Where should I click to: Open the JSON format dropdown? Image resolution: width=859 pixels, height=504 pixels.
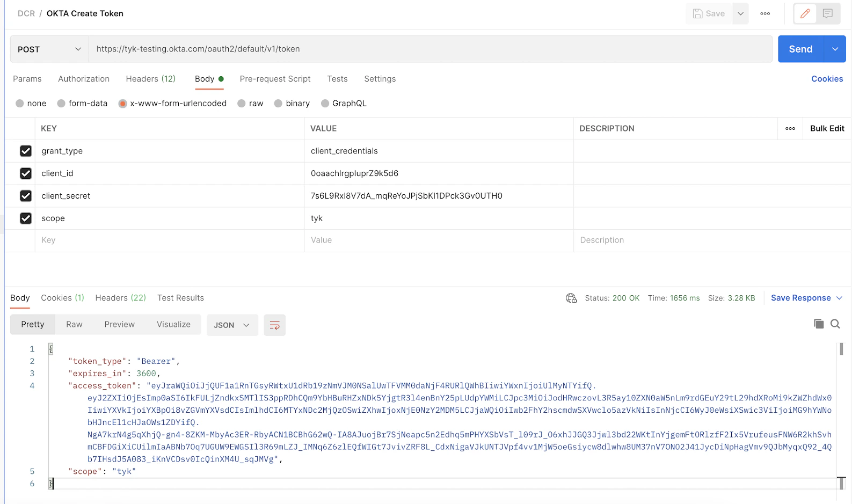(232, 325)
